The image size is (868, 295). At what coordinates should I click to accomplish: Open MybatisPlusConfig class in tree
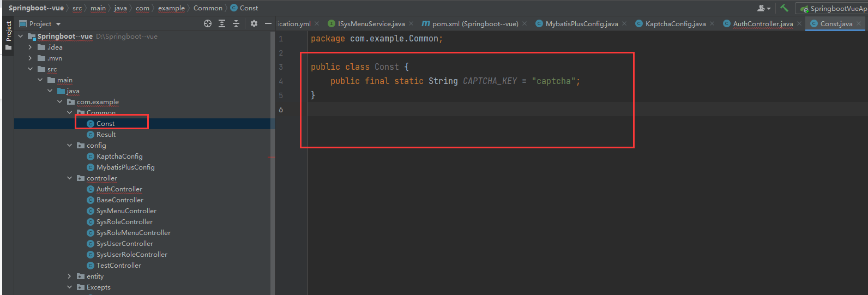click(125, 167)
